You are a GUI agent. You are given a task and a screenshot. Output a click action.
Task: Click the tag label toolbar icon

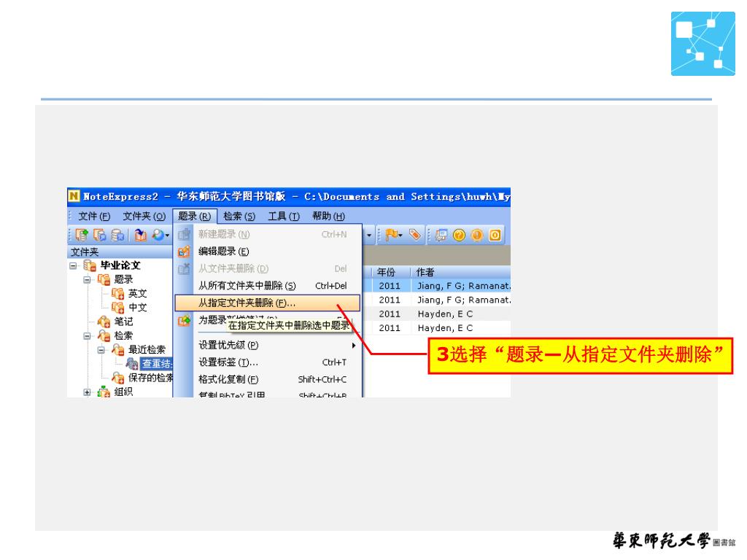pos(414,235)
